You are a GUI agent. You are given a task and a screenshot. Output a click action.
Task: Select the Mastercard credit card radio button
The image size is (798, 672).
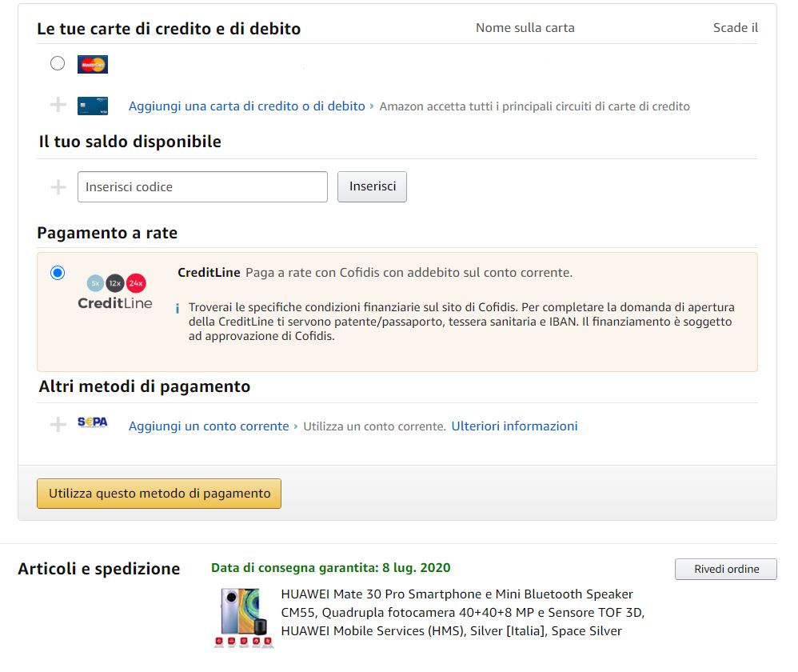[58, 64]
